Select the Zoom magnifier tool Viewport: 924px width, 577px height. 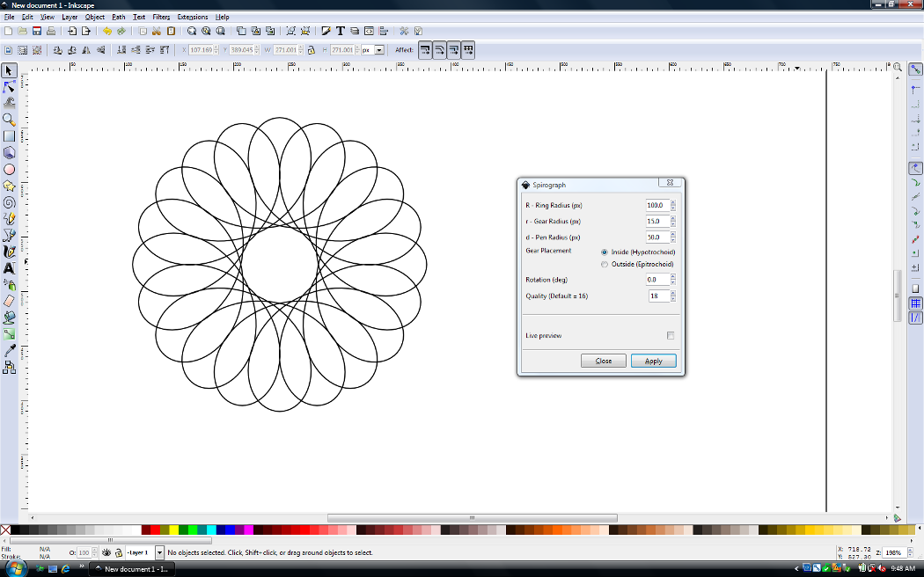[9, 120]
